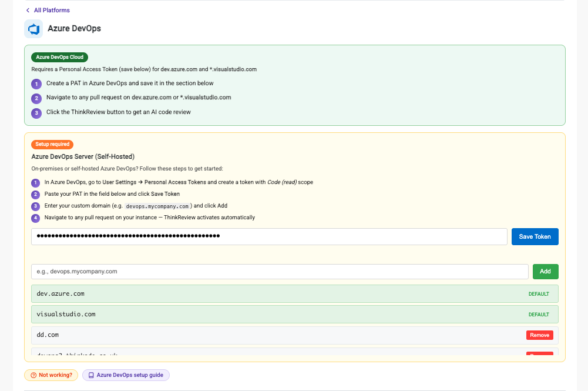
Task: Click DEFAULT label on visualstudio.com row
Action: click(x=539, y=315)
